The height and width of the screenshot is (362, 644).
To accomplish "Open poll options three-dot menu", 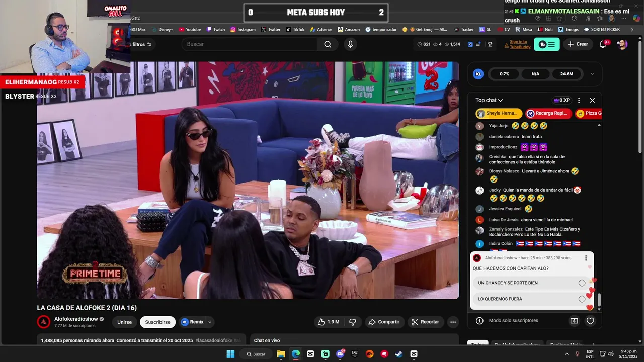I will (x=586, y=258).
